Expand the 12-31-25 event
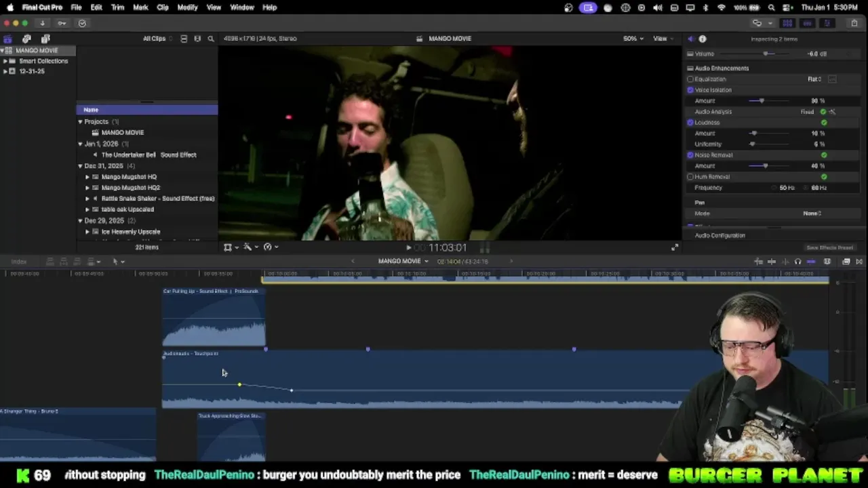 point(5,71)
